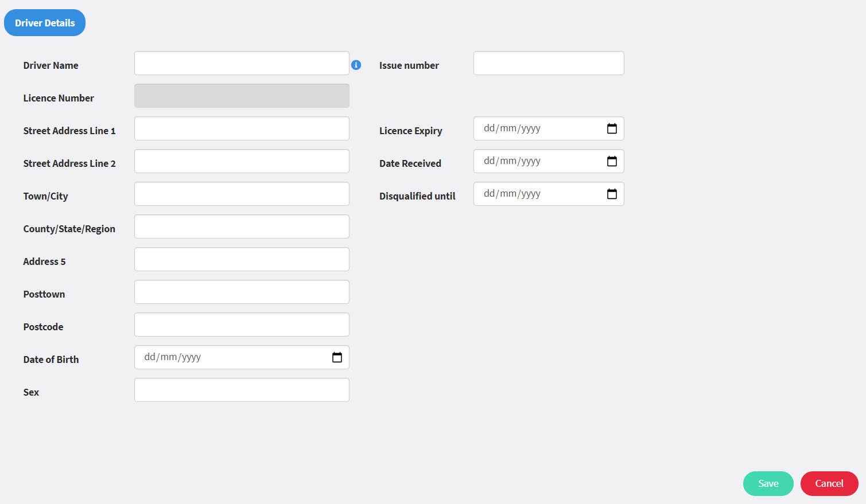This screenshot has width=866, height=504.
Task: Click the Street Address Line 2 label
Action: [69, 163]
